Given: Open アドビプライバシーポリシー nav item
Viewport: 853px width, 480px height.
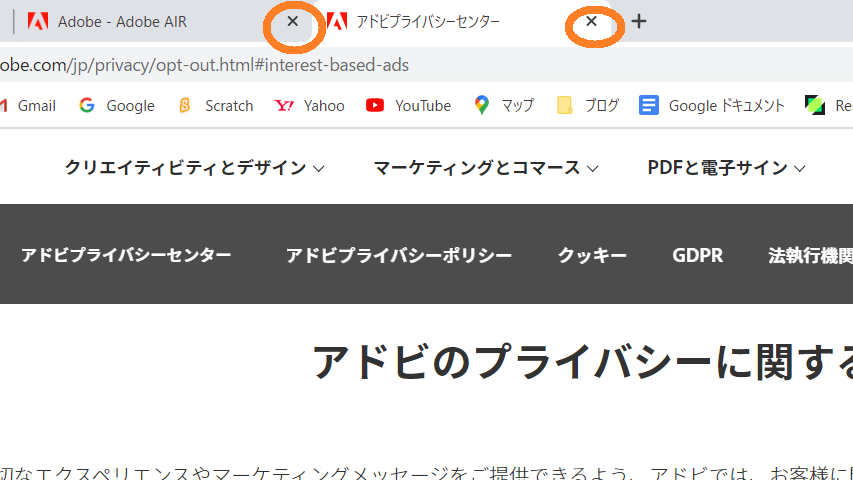Looking at the screenshot, I should point(399,255).
